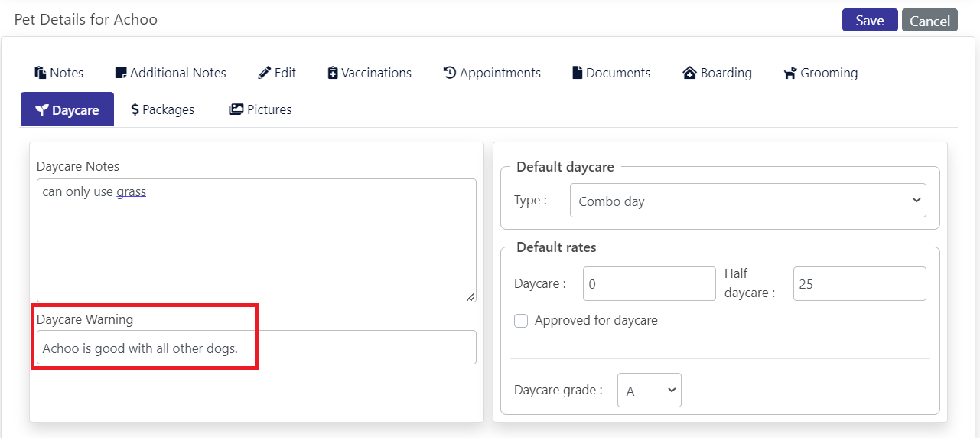980x438 pixels.
Task: Click the Pictures images icon
Action: click(236, 109)
